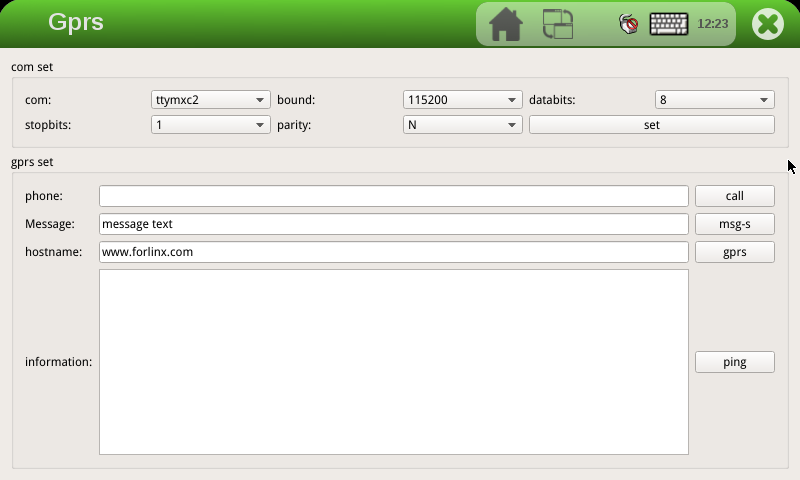Viewport: 800px width, 480px height.
Task: Close the Gprs application
Action: tap(768, 24)
